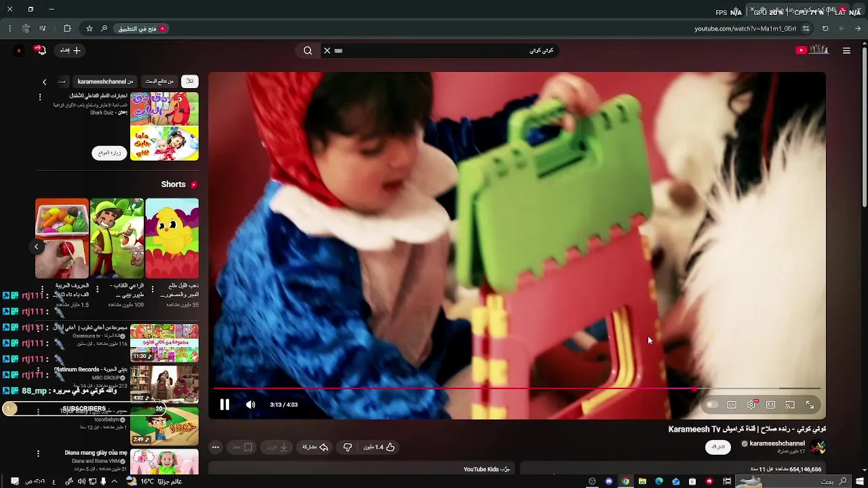Viewport: 868px width, 488px height.
Task: Click the ad's visit site button
Action: (x=109, y=152)
